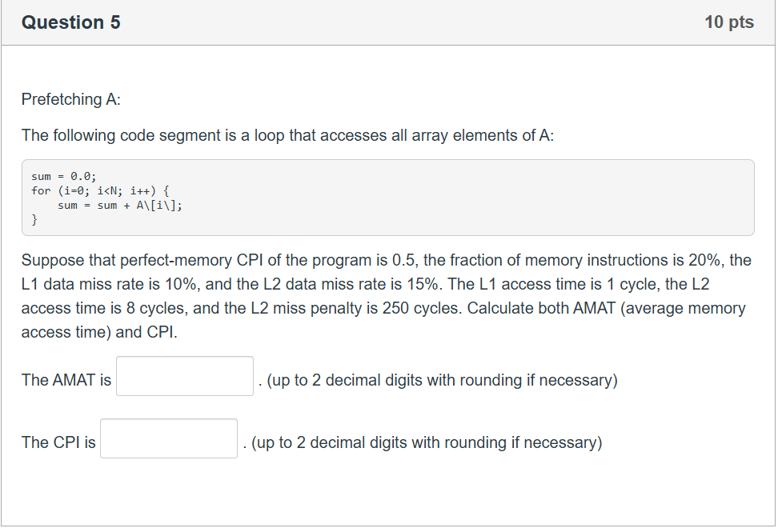Select the sum = sum + A[i]; line

[119, 205]
